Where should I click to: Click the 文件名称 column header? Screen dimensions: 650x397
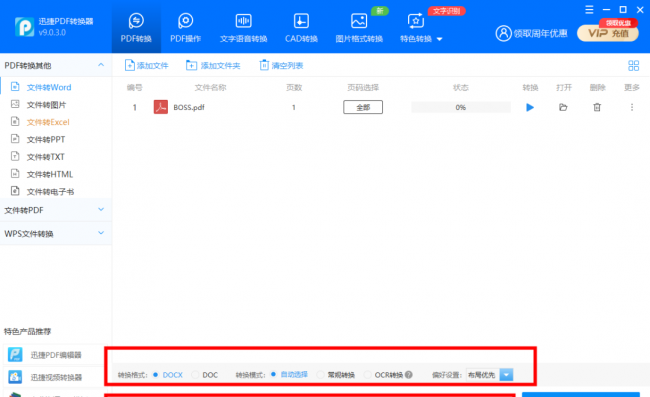click(x=210, y=87)
